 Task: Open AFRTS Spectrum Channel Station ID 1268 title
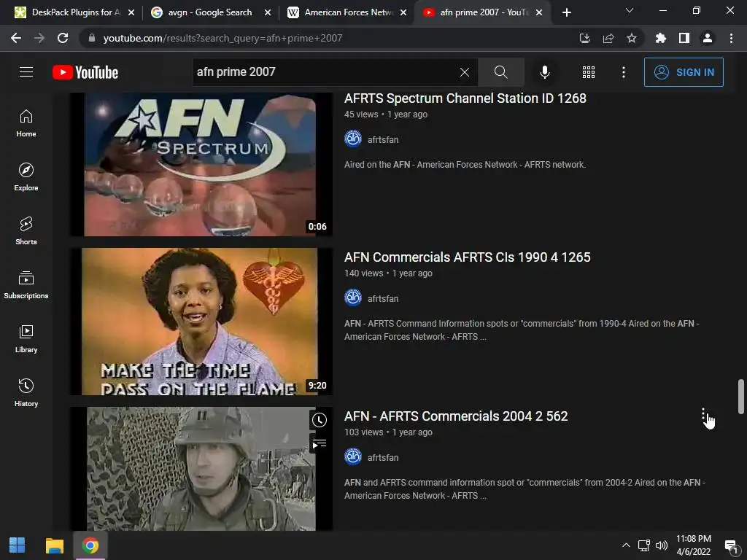[x=465, y=98]
